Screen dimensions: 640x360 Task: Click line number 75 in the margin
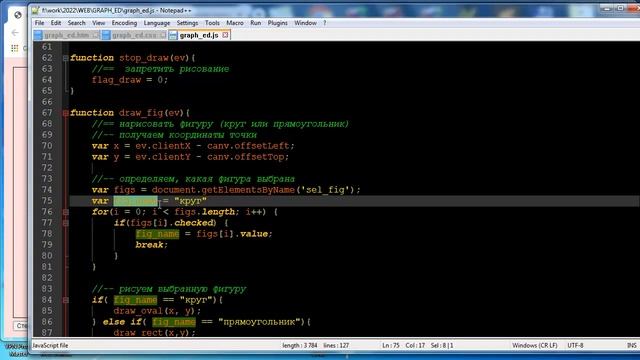(47, 201)
